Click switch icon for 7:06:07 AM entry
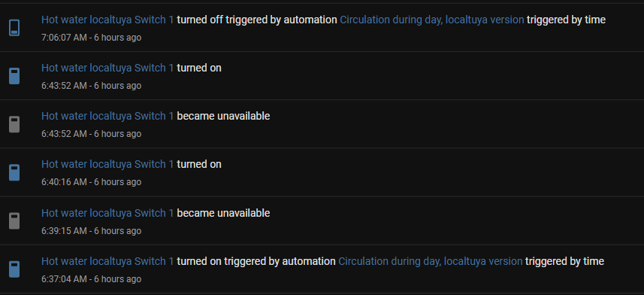Viewport: 644px width, 295px height. (14, 28)
